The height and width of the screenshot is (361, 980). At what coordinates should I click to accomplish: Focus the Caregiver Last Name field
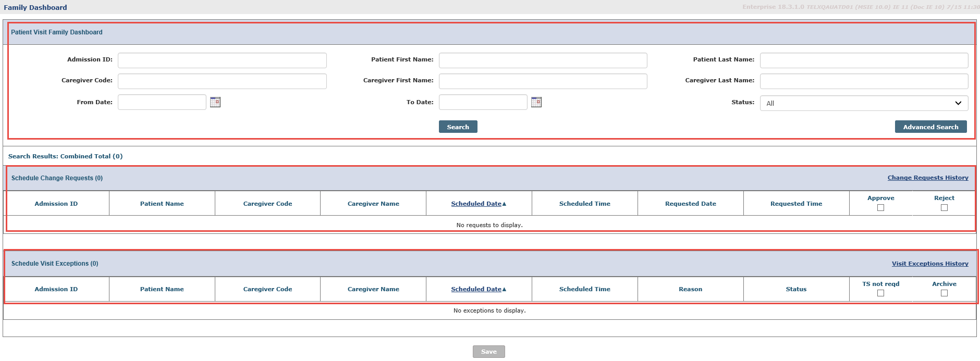click(863, 81)
